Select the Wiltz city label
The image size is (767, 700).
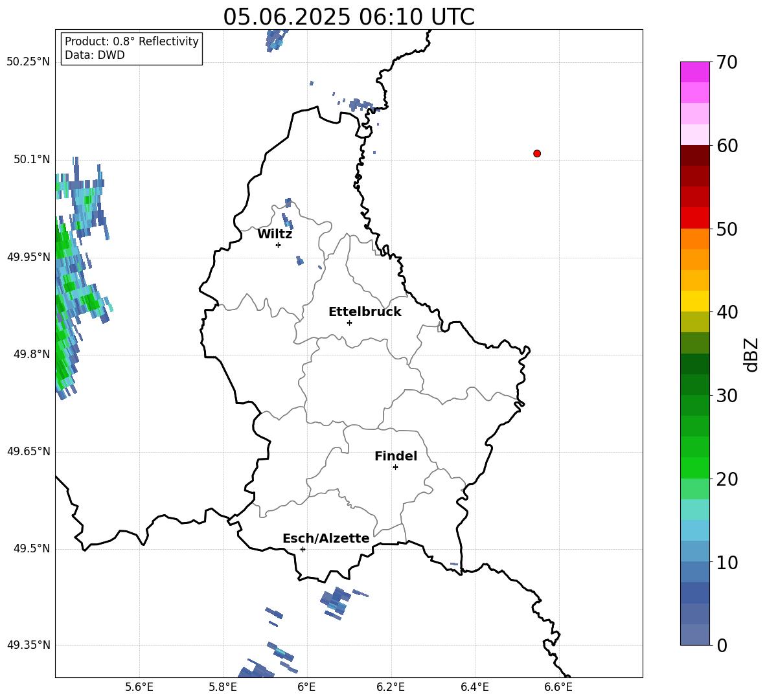275,234
